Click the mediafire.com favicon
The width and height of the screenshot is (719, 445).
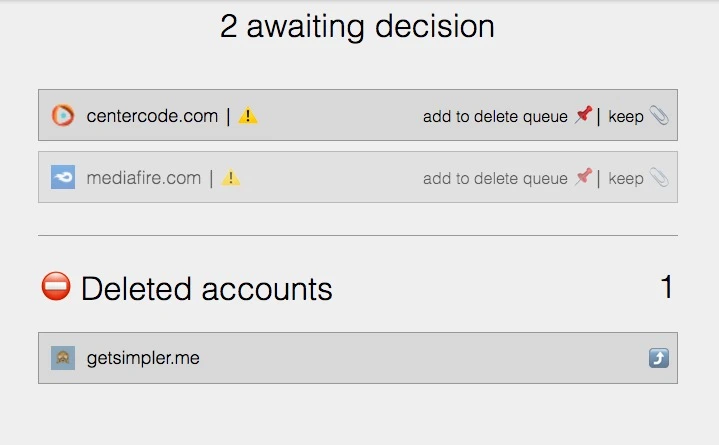[63, 178]
